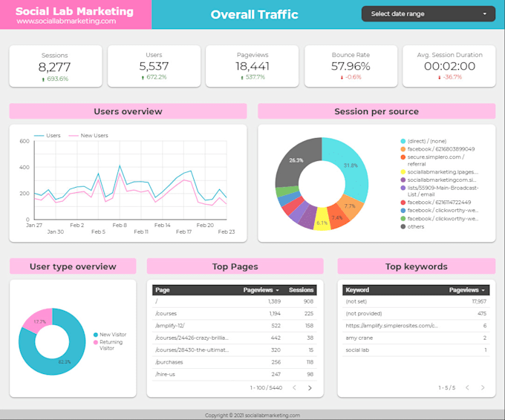The image size is (505, 420).
Task: Go to previous page of Top Pages table
Action: pos(294,387)
